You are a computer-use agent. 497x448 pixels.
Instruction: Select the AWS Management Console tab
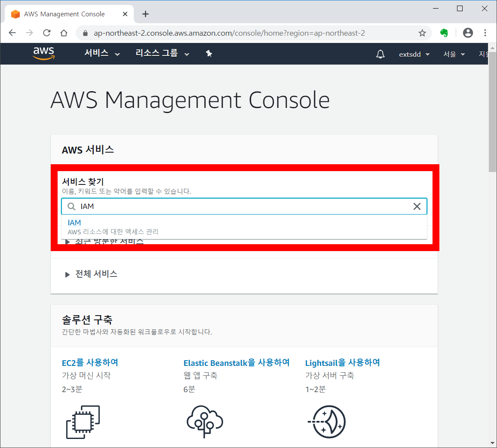click(x=69, y=14)
